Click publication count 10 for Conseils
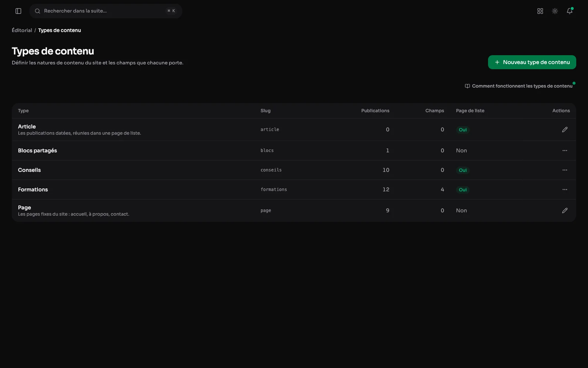The width and height of the screenshot is (588, 368). pos(386,170)
